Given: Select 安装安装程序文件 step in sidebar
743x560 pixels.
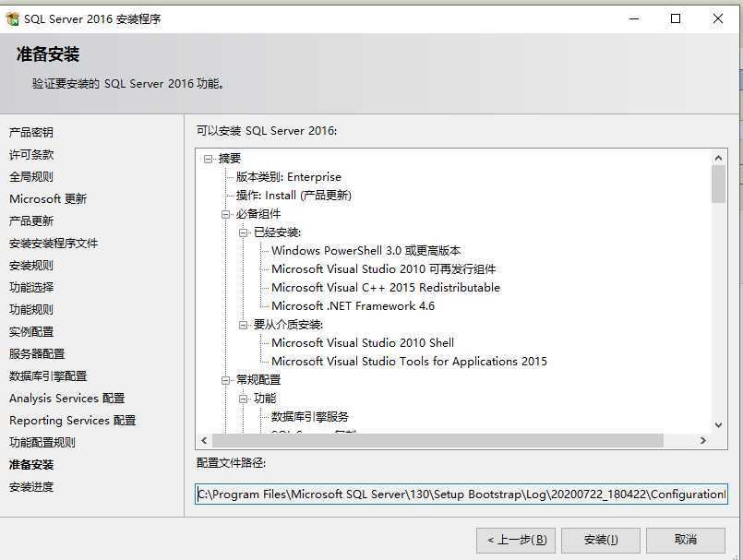Looking at the screenshot, I should 54,243.
